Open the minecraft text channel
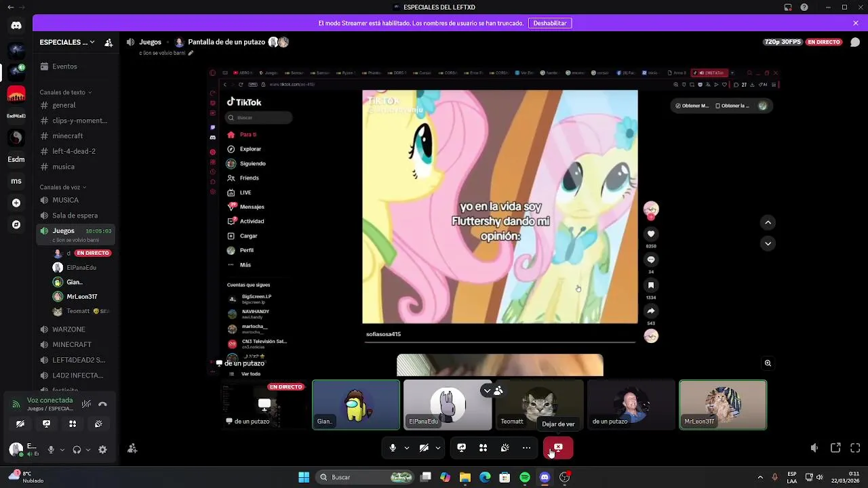 75,136
